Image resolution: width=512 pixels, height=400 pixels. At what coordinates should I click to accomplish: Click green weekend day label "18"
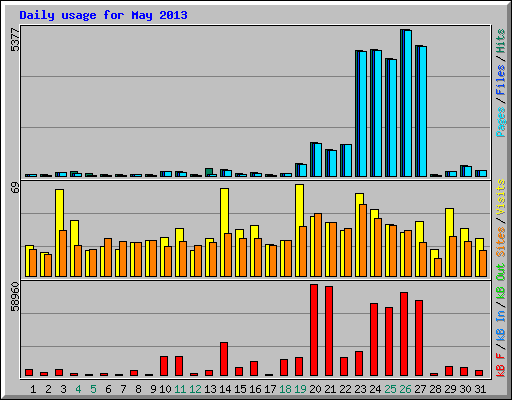(285, 389)
